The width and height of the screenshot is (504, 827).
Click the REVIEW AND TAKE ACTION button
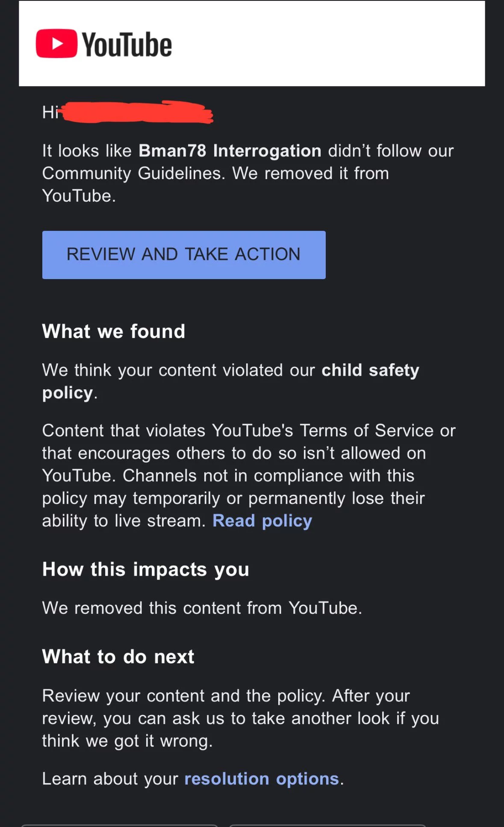point(184,255)
